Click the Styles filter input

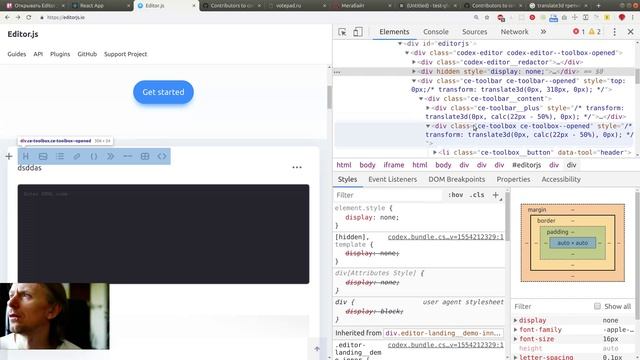coord(388,195)
